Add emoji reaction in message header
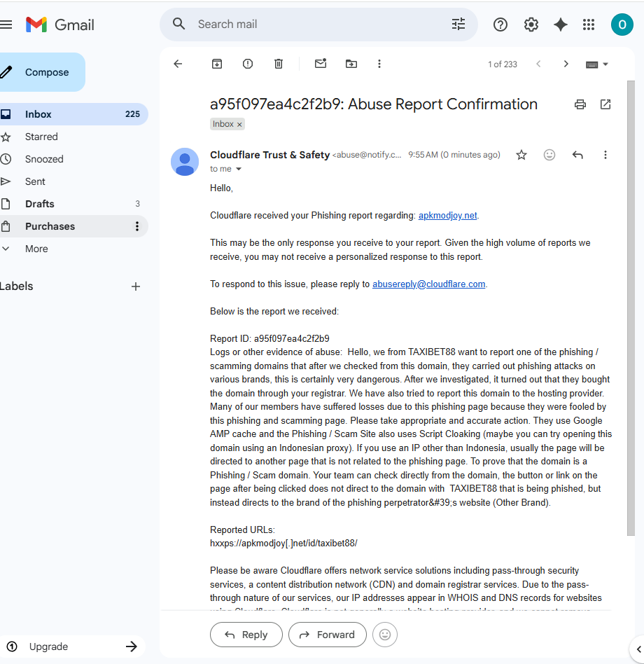The height and width of the screenshot is (664, 644). pos(549,155)
